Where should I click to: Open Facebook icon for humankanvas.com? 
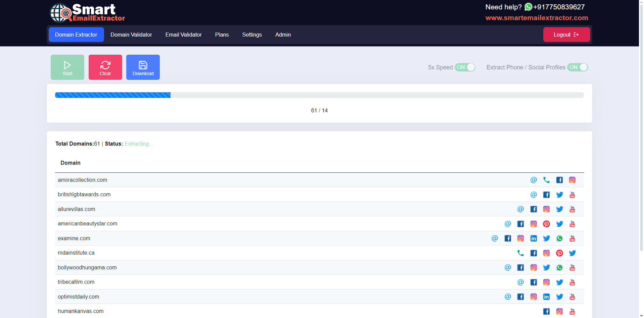coord(546,311)
